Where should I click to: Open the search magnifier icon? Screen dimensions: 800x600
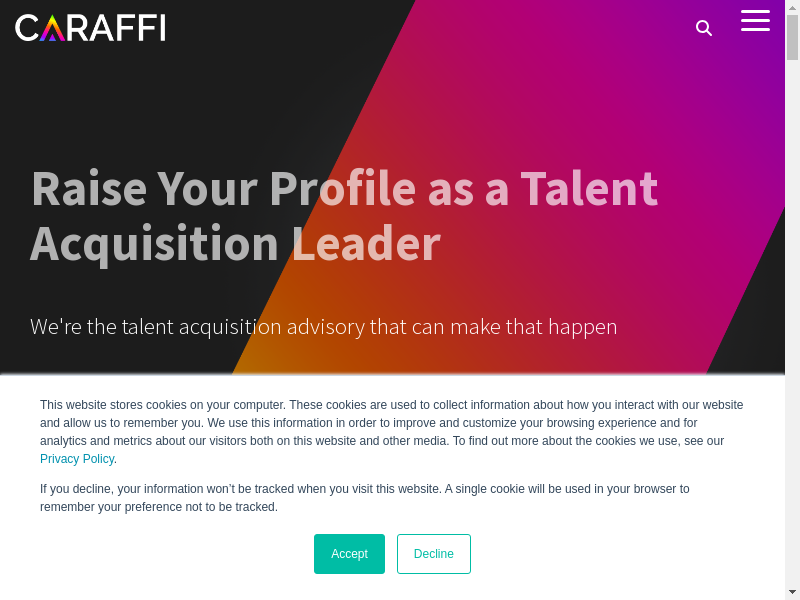[704, 28]
